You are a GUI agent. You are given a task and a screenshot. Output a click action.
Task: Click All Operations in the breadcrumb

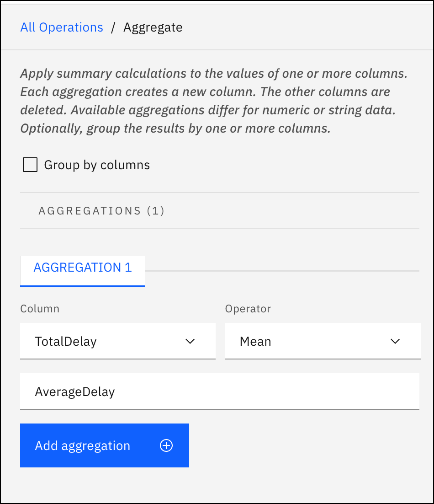[x=61, y=27]
